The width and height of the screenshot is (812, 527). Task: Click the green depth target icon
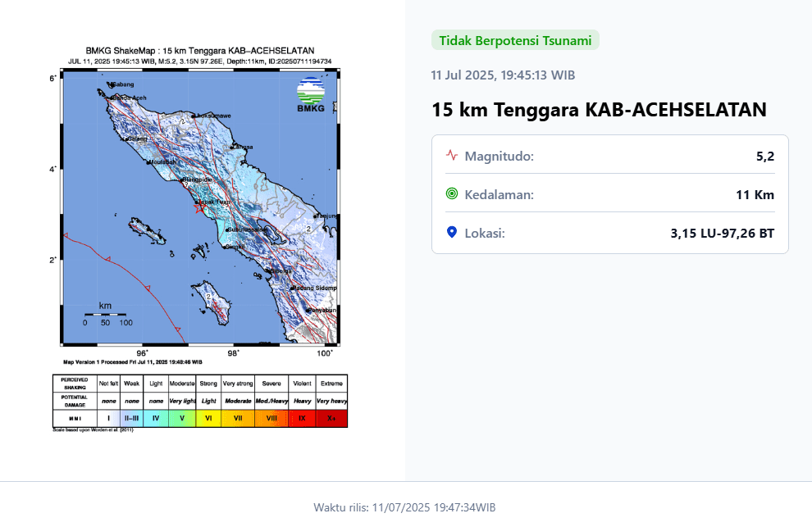pos(452,193)
